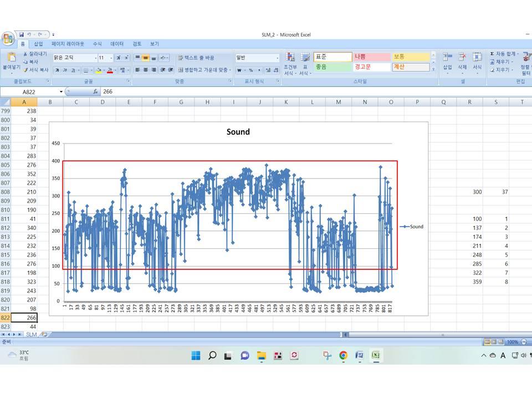
Task: Toggle underline formatting
Action: coord(73,70)
